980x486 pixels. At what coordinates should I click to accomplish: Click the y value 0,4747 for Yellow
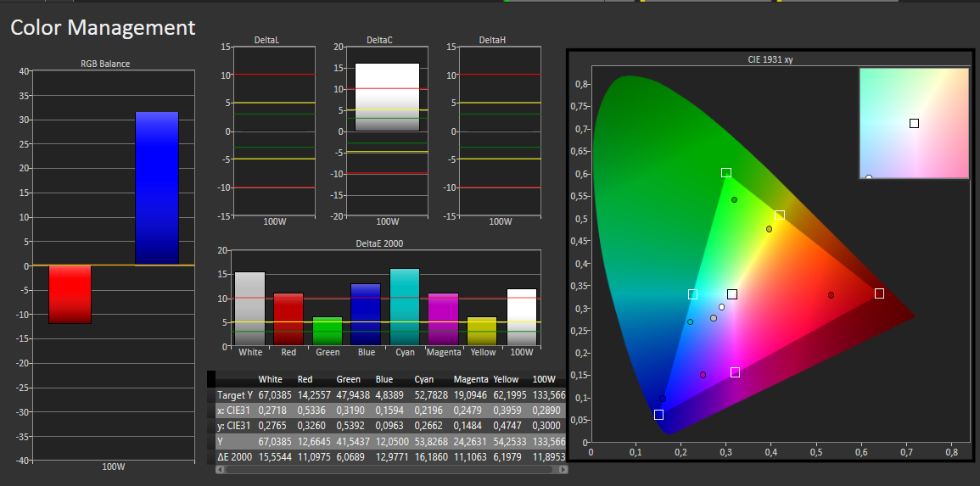tap(507, 426)
